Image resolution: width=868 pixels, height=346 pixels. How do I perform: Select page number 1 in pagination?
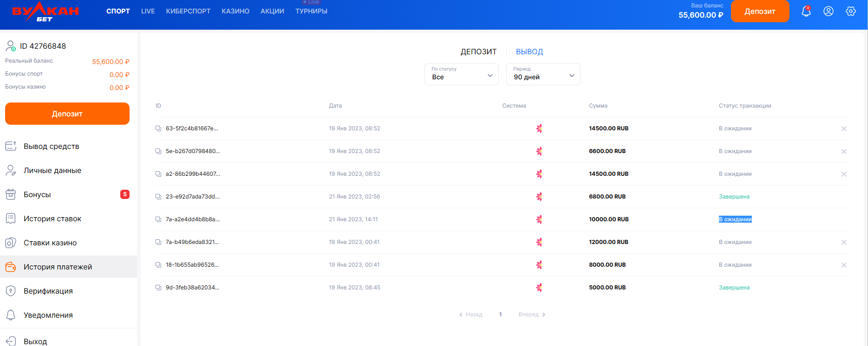coord(501,314)
